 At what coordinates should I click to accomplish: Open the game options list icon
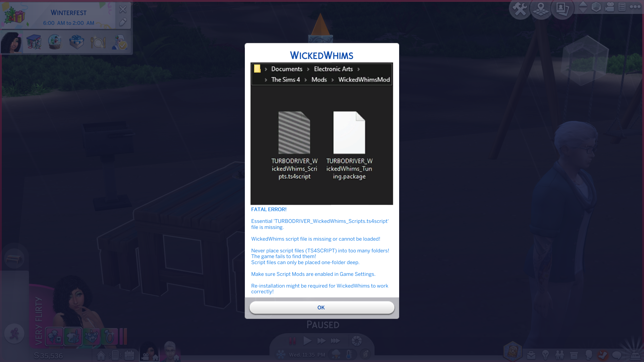(622, 7)
